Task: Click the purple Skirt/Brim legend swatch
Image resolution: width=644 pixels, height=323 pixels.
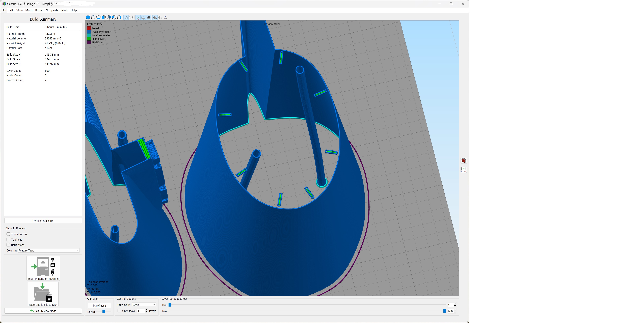Action: (89, 42)
